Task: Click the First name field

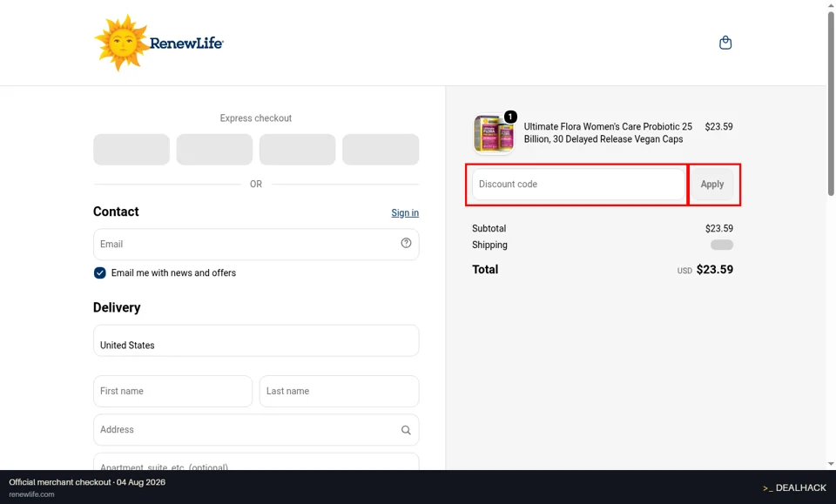Action: pyautogui.click(x=172, y=391)
